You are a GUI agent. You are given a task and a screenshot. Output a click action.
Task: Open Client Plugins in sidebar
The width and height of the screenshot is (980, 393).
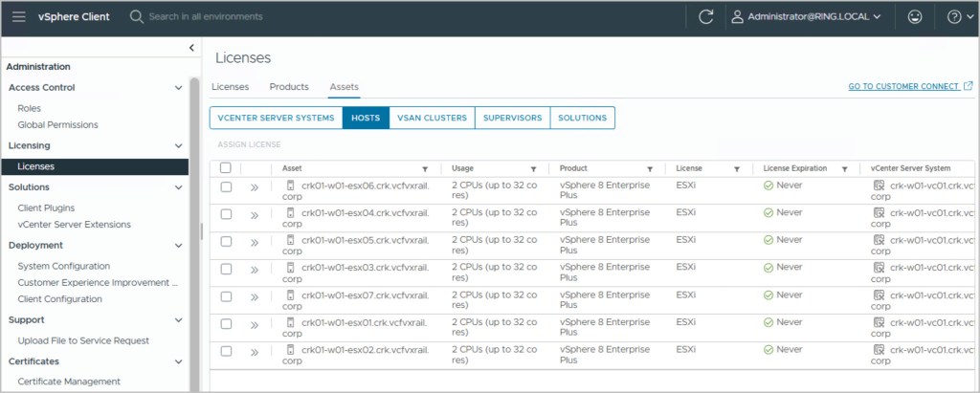tap(46, 207)
